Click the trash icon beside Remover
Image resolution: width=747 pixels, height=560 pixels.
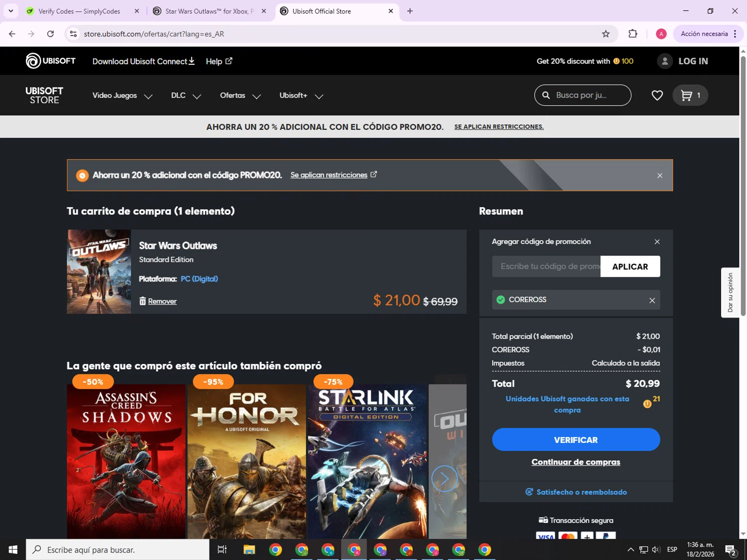click(x=142, y=301)
